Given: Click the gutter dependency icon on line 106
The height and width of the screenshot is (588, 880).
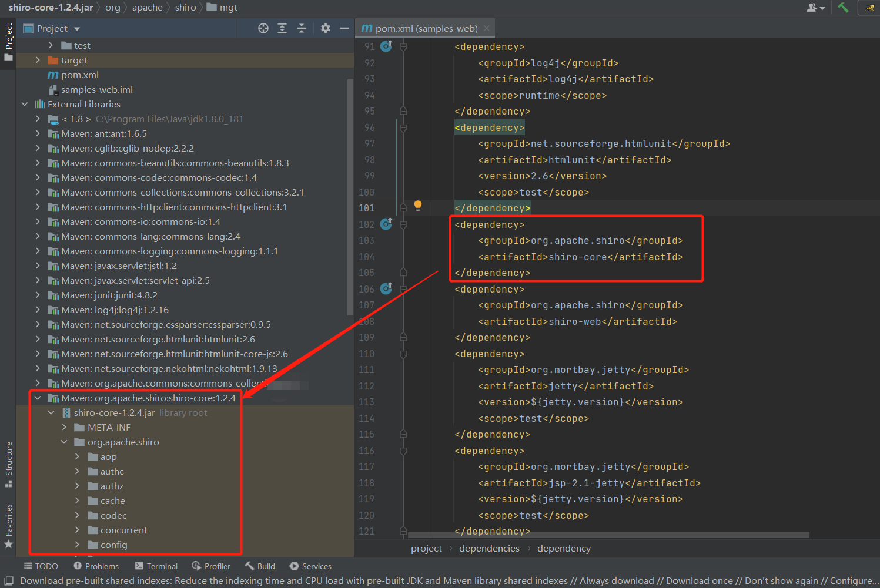Looking at the screenshot, I should tap(386, 288).
